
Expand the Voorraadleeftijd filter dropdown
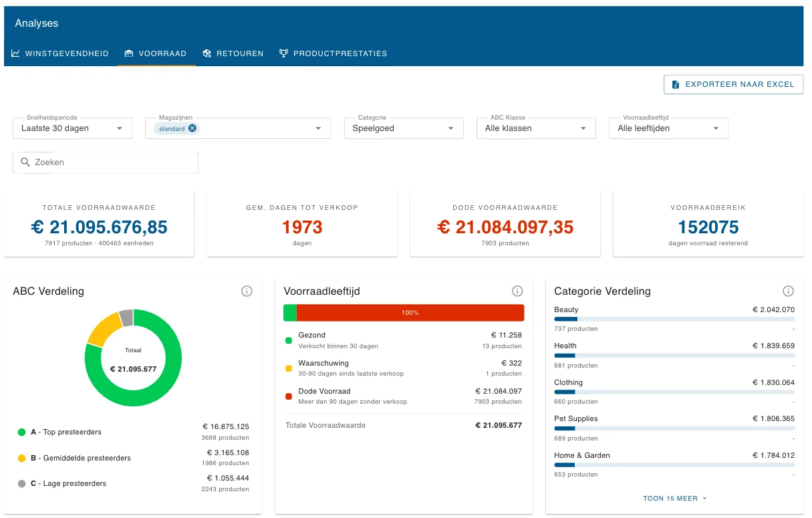tap(668, 128)
